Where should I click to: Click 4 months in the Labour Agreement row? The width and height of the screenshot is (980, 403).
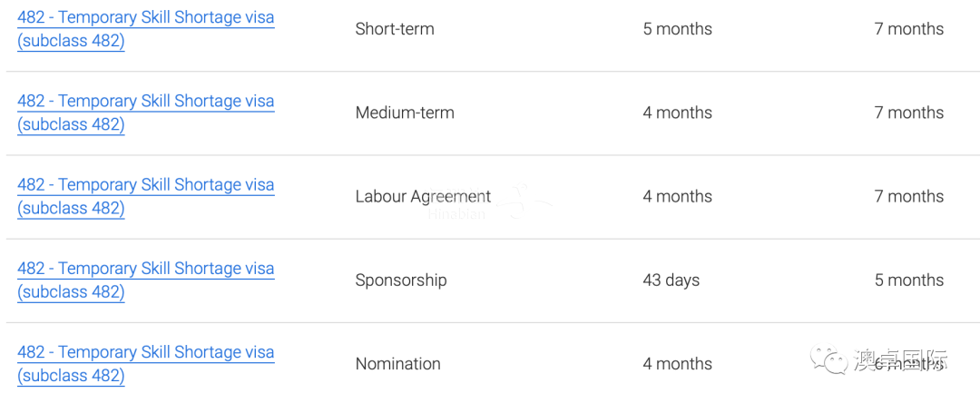(677, 196)
